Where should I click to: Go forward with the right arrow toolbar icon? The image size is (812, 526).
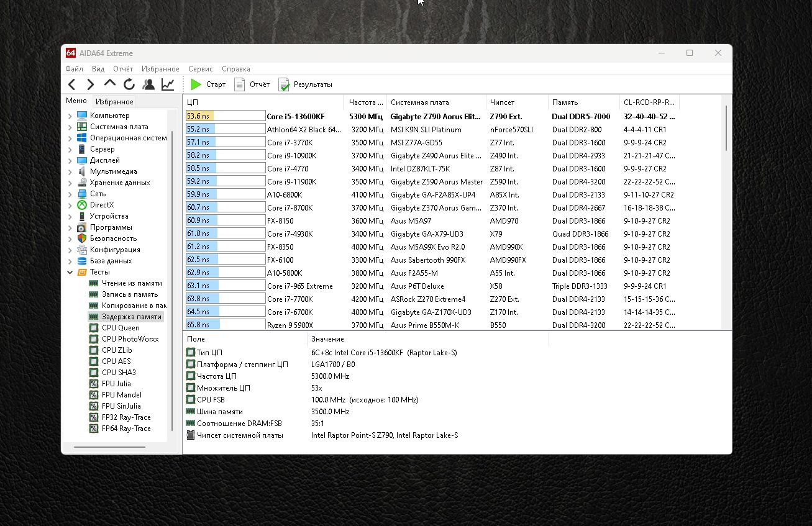[x=91, y=84]
